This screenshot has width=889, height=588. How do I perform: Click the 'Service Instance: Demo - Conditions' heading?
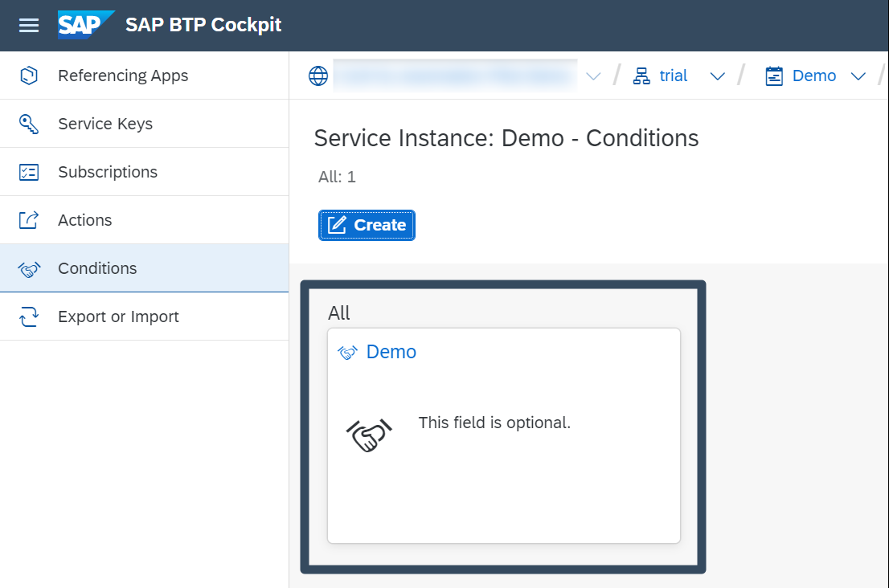click(506, 138)
